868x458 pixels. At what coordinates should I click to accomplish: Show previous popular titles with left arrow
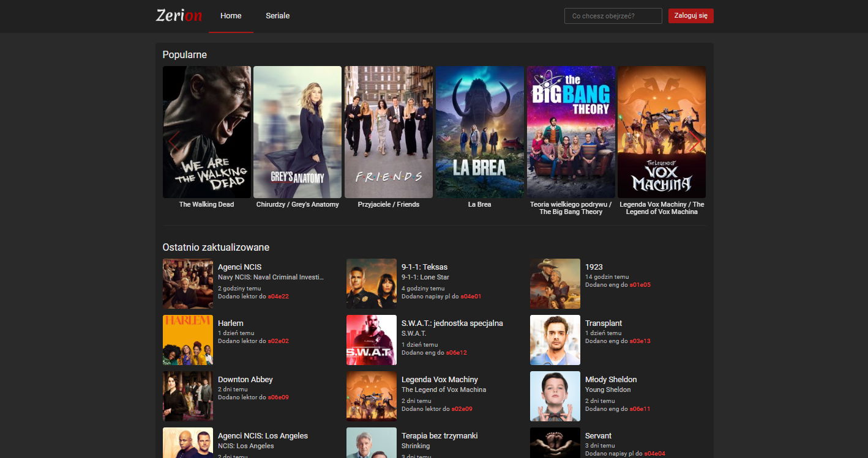point(173,141)
